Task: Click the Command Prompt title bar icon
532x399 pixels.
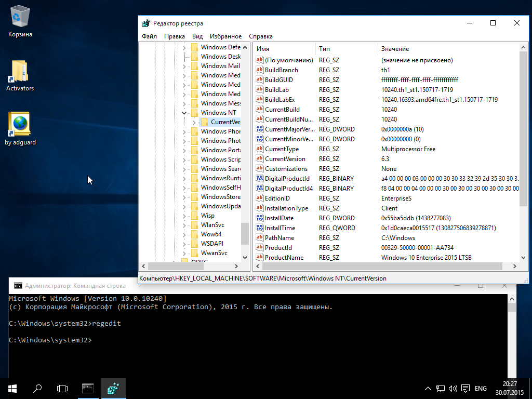Action: [18, 286]
